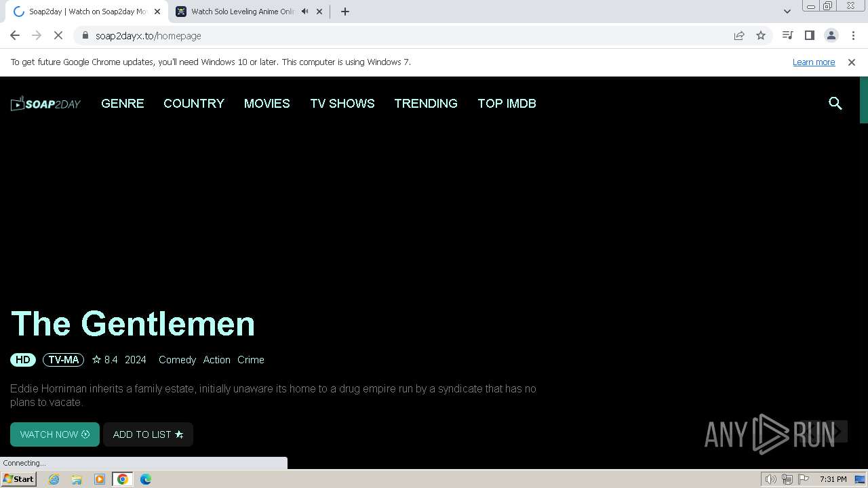868x488 pixels.
Task: Open the media control icon in toolbar
Action: (x=787, y=35)
